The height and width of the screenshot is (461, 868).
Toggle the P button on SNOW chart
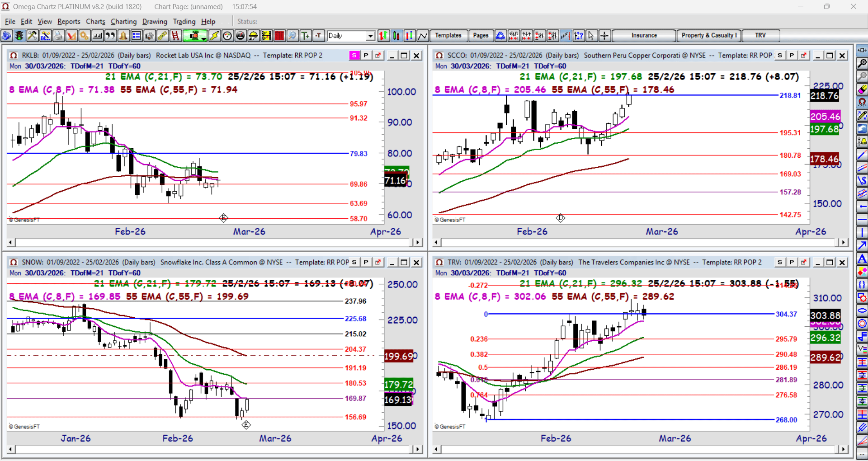point(366,262)
